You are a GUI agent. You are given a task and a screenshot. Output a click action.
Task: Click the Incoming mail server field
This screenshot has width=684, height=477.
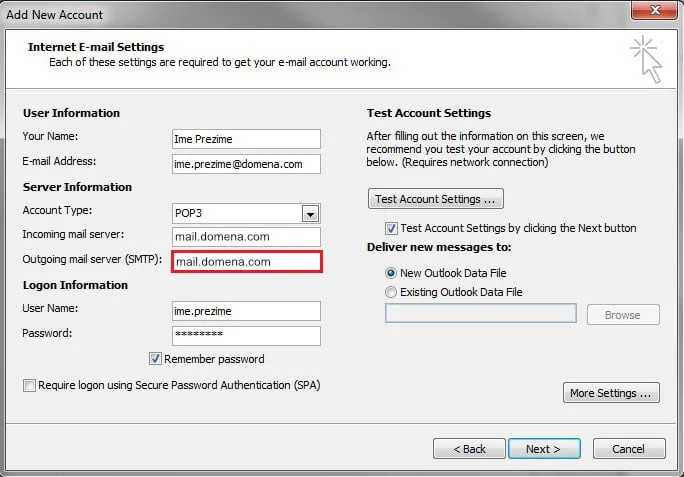tap(246, 237)
